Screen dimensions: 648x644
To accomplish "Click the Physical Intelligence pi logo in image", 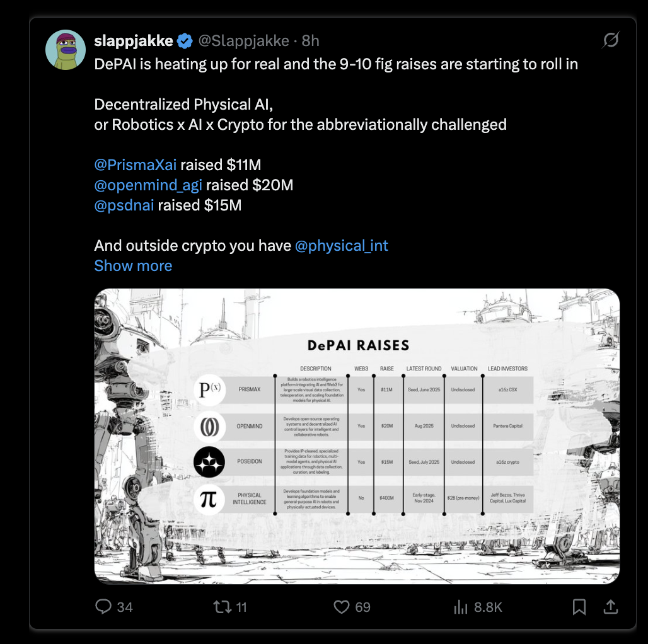I will (209, 500).
